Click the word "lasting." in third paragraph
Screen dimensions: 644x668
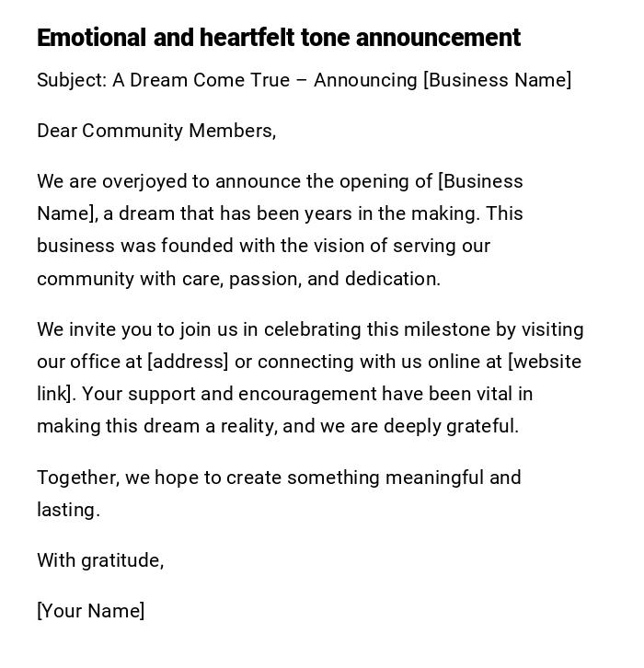click(x=68, y=510)
